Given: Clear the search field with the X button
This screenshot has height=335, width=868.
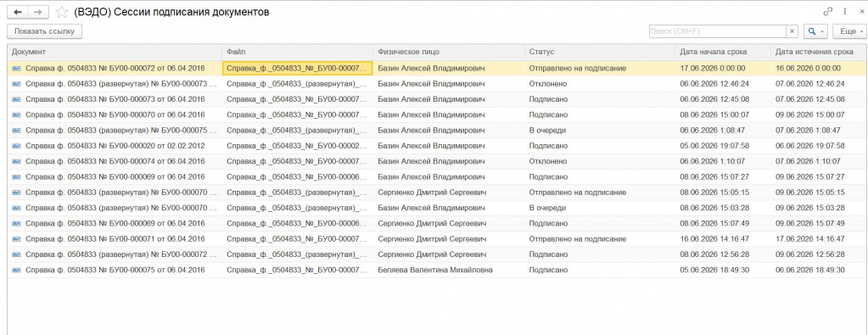Looking at the screenshot, I should tap(792, 31).
